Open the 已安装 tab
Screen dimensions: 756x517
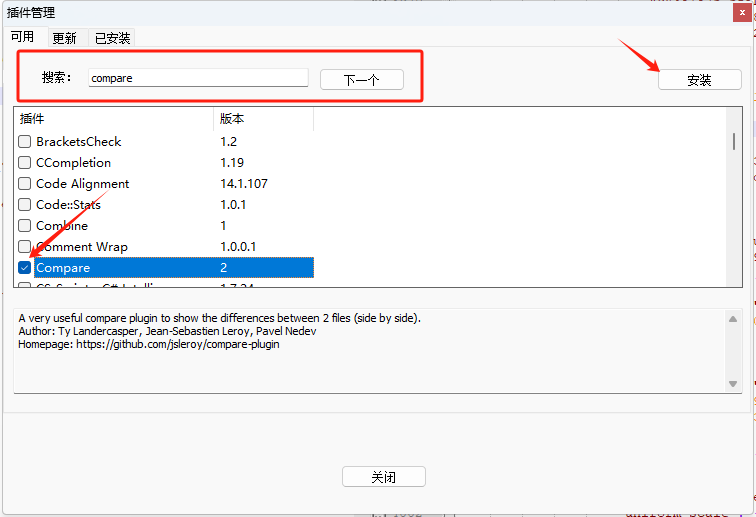coord(112,38)
